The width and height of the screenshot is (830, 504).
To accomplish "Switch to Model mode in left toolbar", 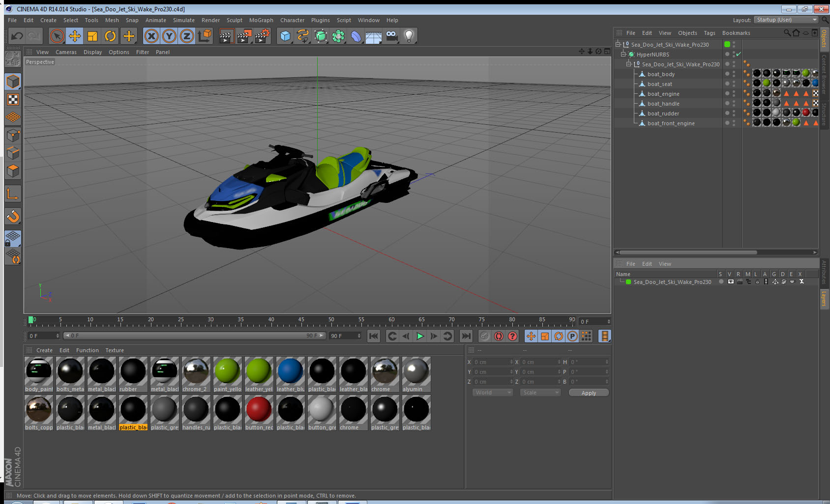I will tap(13, 82).
